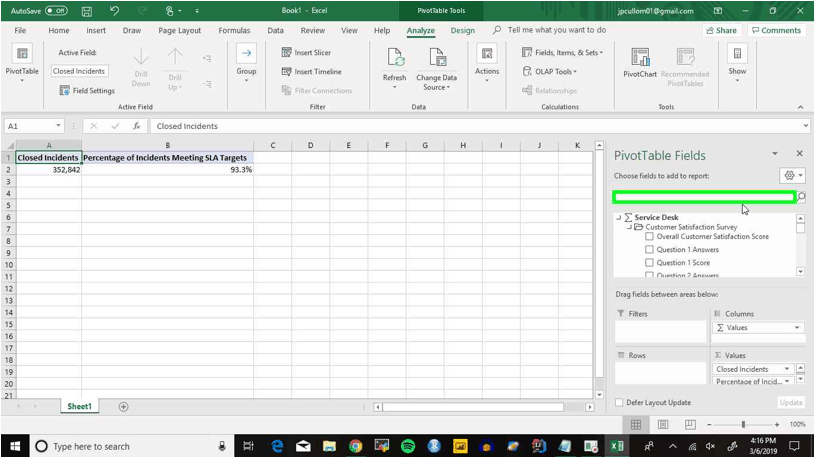Open the Name Box dropdown
815x459 pixels.
coord(58,126)
